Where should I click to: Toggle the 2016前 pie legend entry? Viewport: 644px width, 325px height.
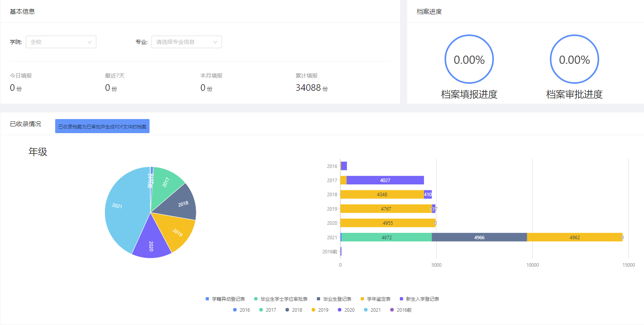(x=401, y=310)
